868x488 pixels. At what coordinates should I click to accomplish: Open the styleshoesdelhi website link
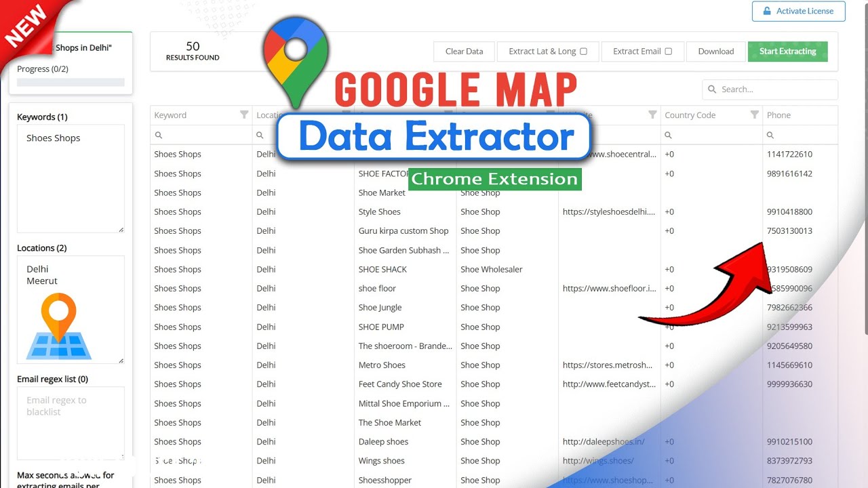pos(609,212)
